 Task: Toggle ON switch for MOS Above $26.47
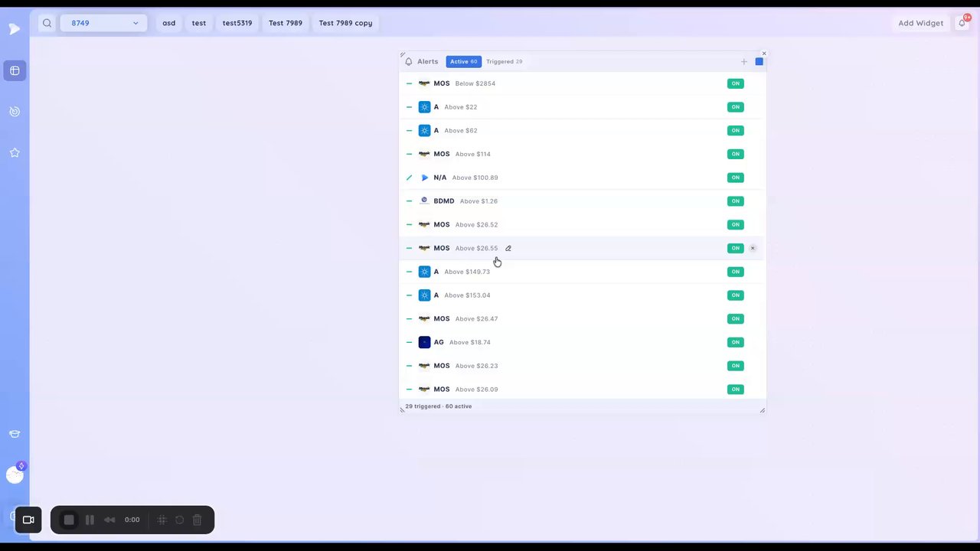click(x=735, y=318)
